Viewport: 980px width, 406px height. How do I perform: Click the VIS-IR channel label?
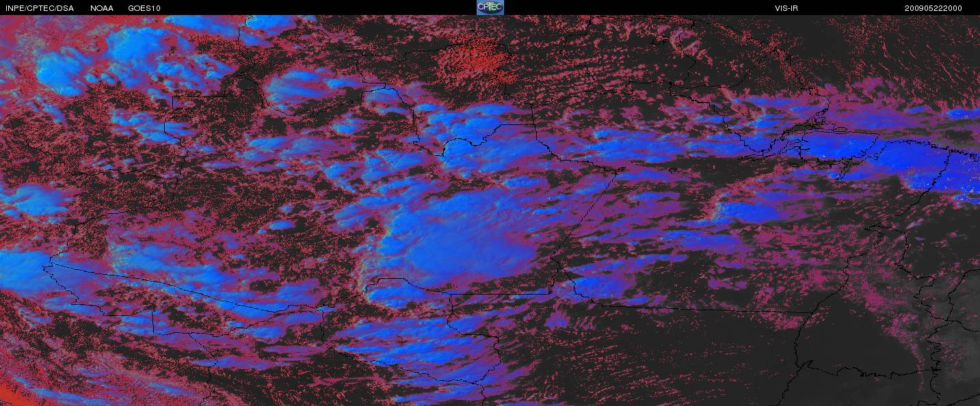point(785,8)
